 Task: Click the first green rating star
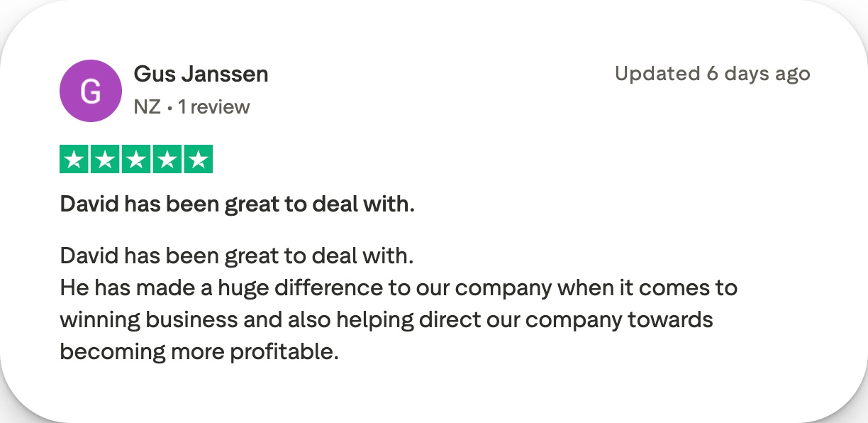point(74,160)
